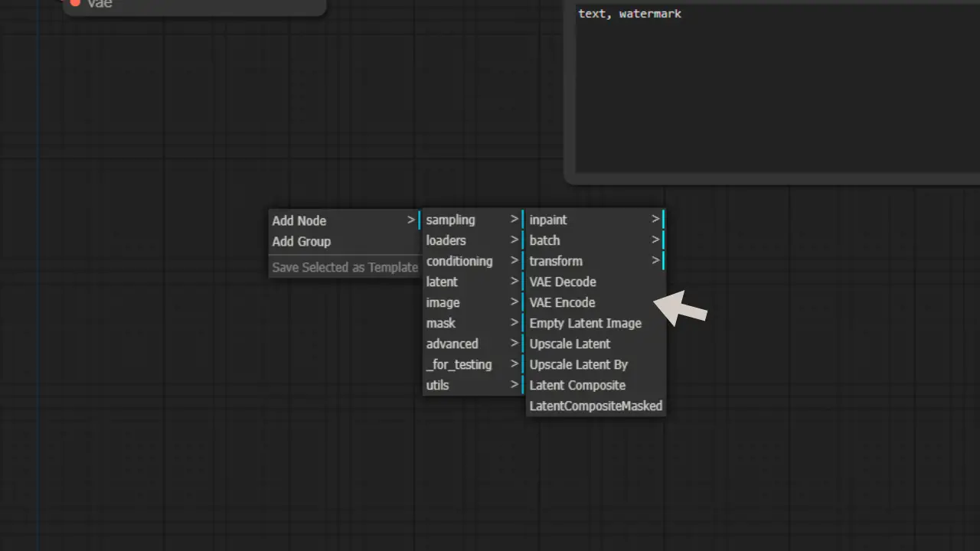980x551 pixels.
Task: Open the latent category submenu
Action: pyautogui.click(x=472, y=282)
